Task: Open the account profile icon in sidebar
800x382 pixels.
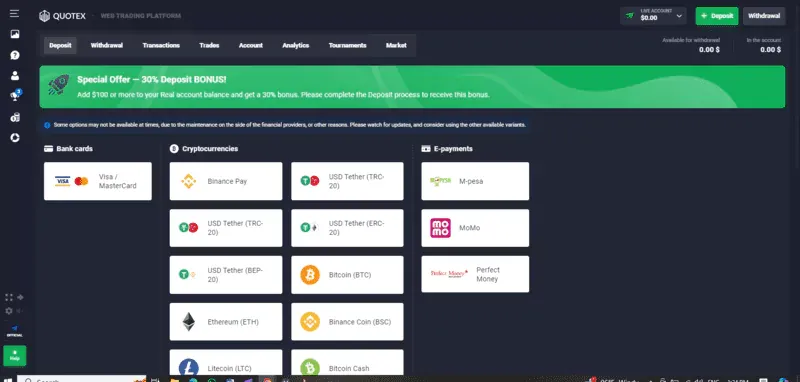Action: 15,76
